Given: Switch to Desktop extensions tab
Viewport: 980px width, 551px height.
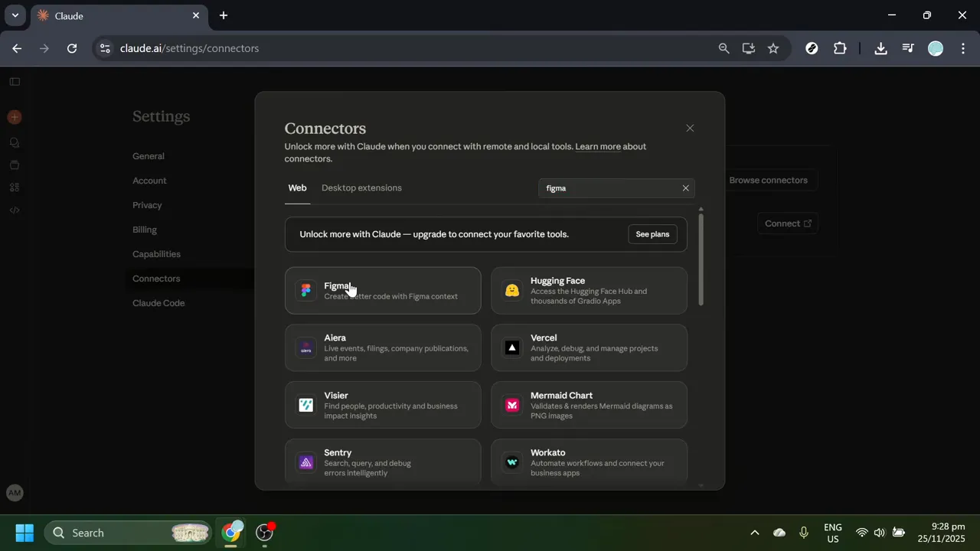Looking at the screenshot, I should tap(361, 188).
